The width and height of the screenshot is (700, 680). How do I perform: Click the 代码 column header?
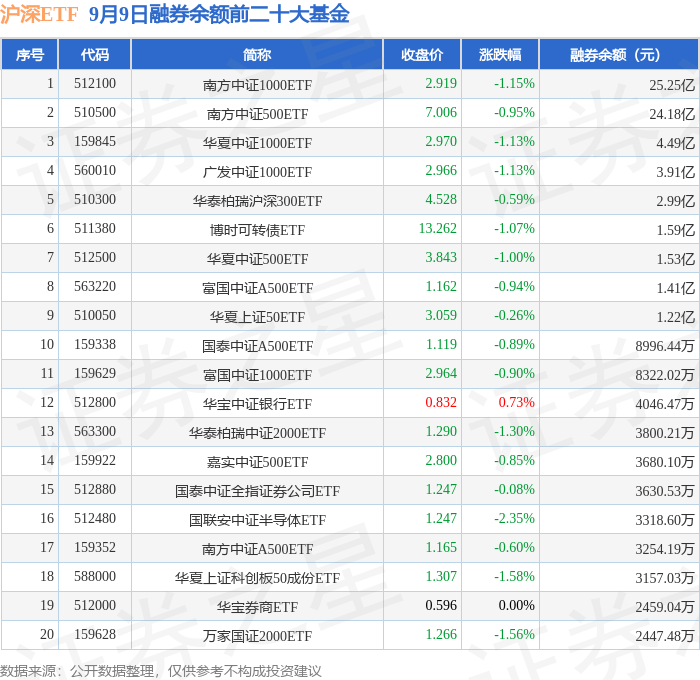[95, 54]
